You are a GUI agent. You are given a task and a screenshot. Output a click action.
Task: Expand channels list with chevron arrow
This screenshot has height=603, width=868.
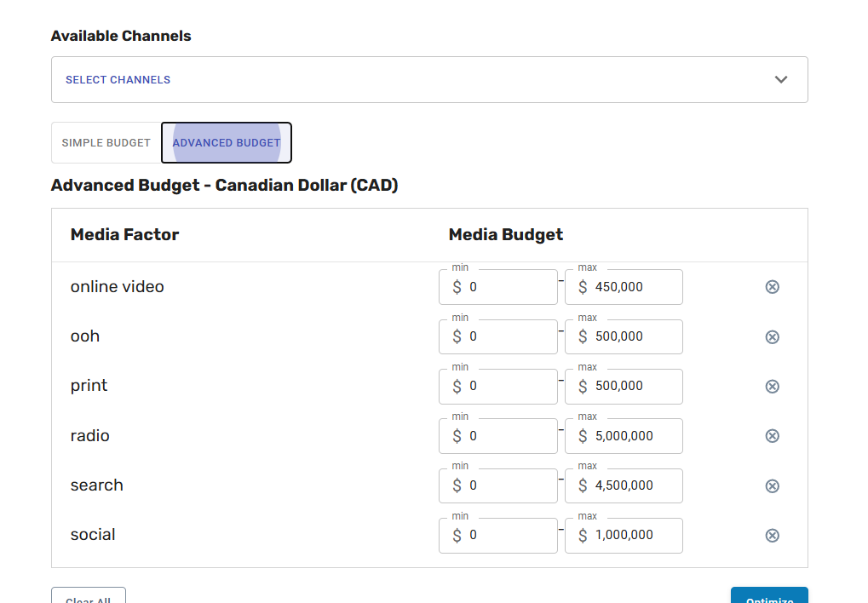coord(781,80)
